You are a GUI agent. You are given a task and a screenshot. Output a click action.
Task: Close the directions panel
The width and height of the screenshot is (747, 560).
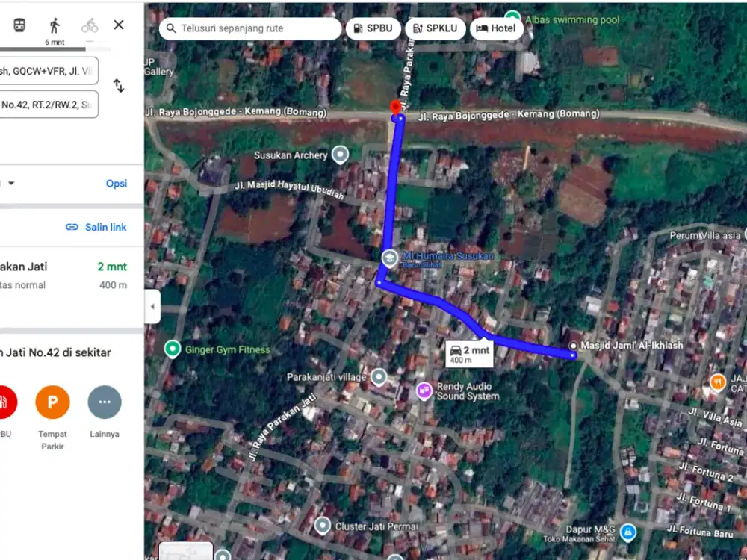coord(119,25)
